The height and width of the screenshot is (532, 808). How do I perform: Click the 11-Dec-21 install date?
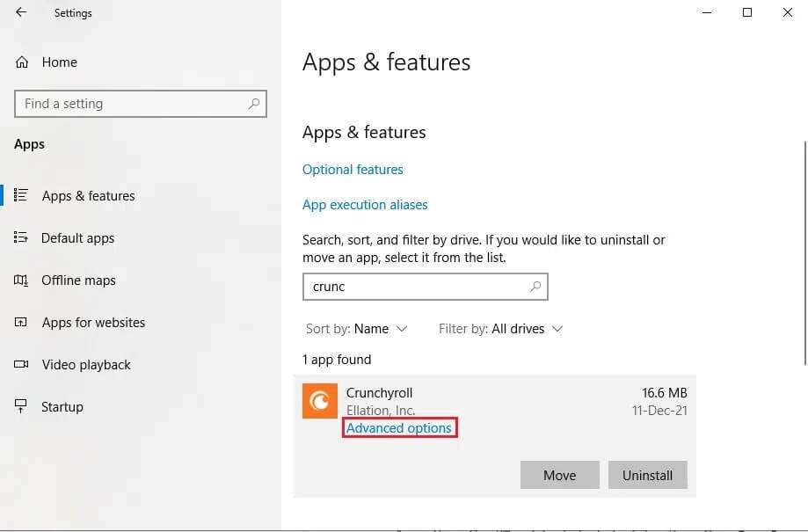tap(659, 411)
